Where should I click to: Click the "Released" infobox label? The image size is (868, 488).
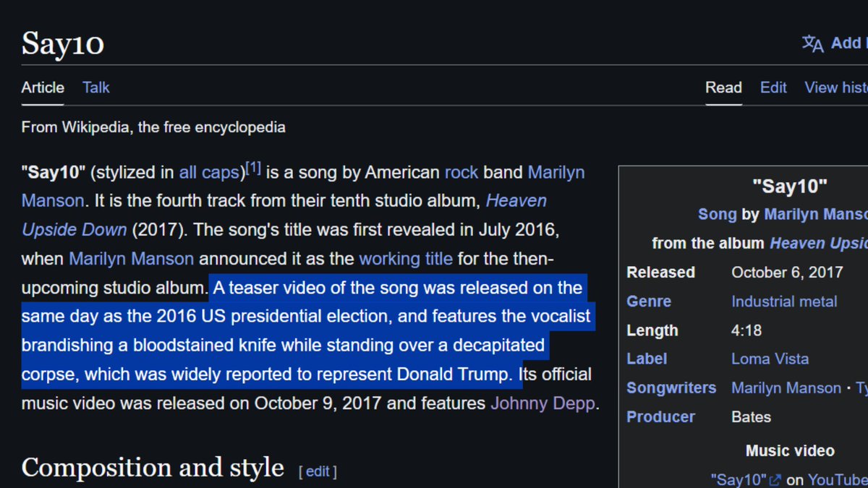coord(660,273)
